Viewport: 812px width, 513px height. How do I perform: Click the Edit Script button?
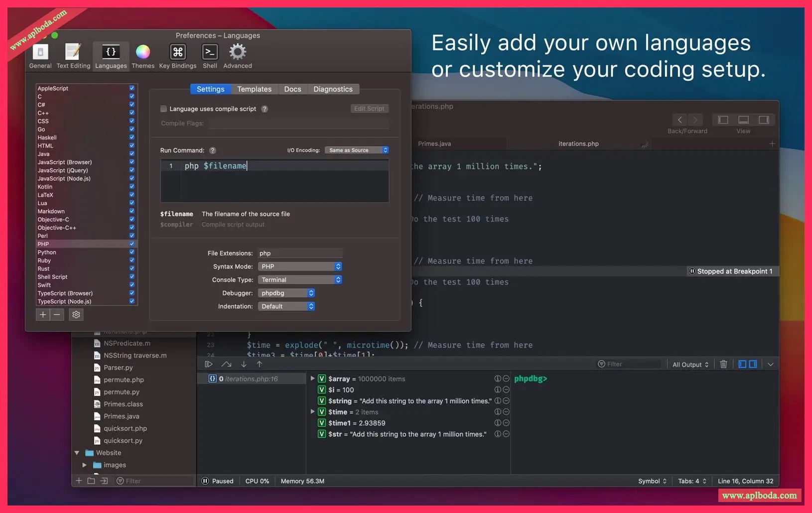click(369, 109)
